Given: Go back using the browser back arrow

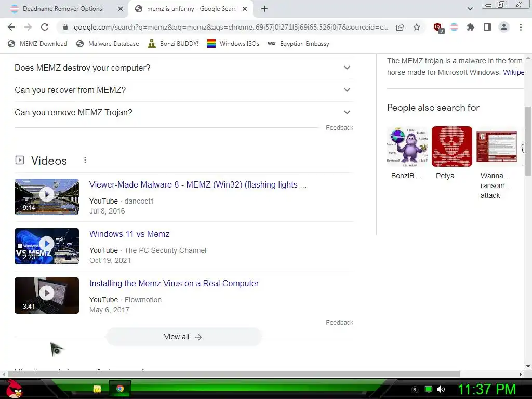Looking at the screenshot, I should 11,27.
